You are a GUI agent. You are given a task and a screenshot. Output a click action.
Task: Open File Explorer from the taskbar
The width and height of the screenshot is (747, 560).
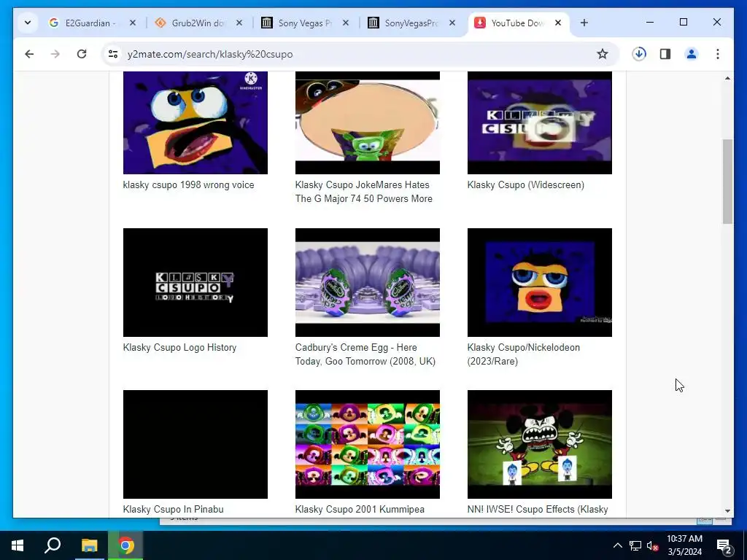pos(89,545)
